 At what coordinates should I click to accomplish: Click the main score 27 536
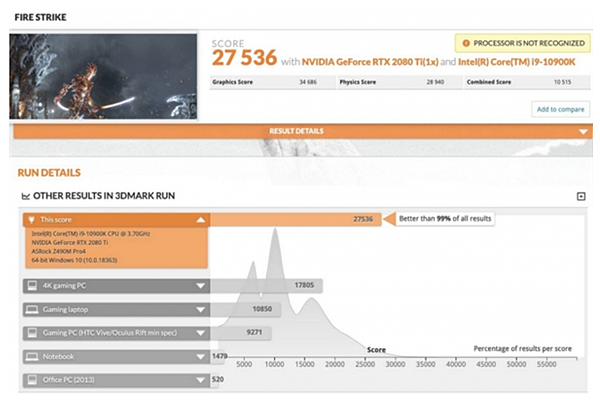[x=244, y=58]
